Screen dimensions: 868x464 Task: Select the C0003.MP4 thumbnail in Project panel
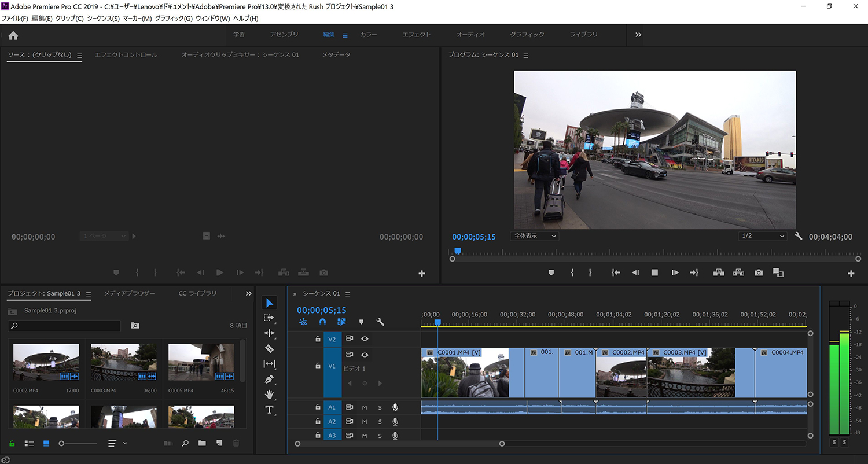(x=123, y=362)
